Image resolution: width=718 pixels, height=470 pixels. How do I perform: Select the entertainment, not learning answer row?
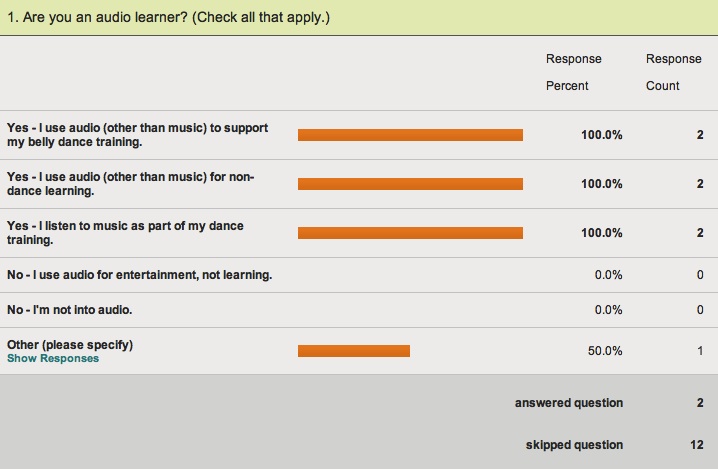[359, 275]
